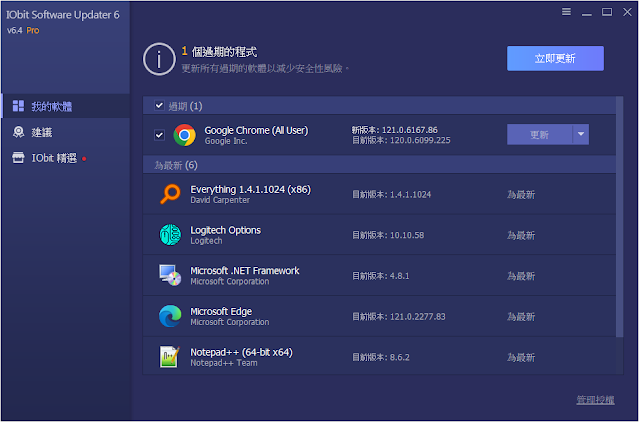Select the Everything 1.4.1.1024 (x86) entry
Screen dimensions: 639x422
[379, 194]
